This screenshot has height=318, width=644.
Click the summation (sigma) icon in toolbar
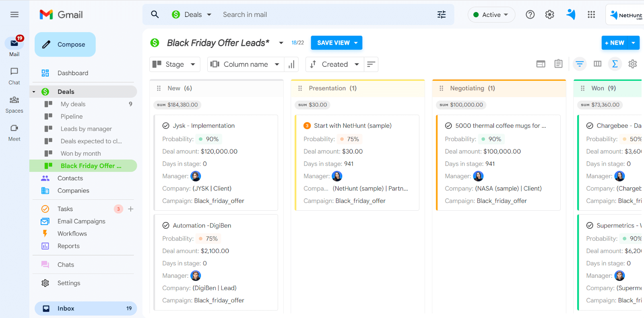[x=615, y=64]
